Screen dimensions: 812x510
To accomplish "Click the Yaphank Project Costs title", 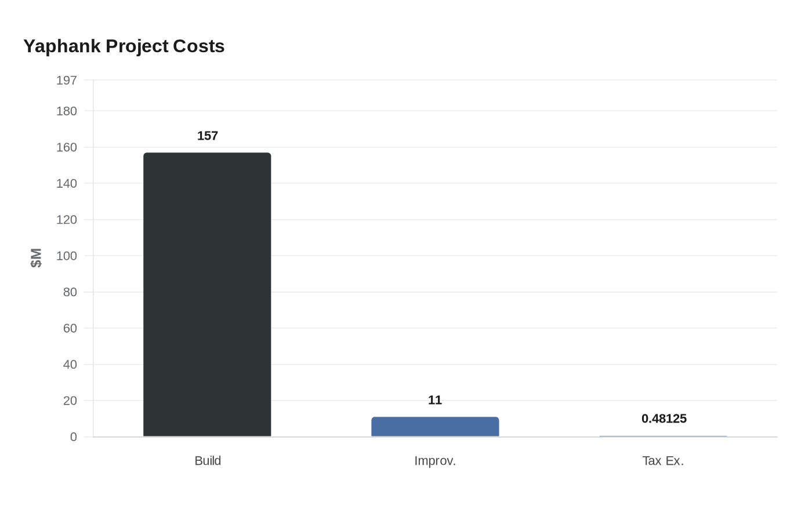I will pyautogui.click(x=124, y=46).
